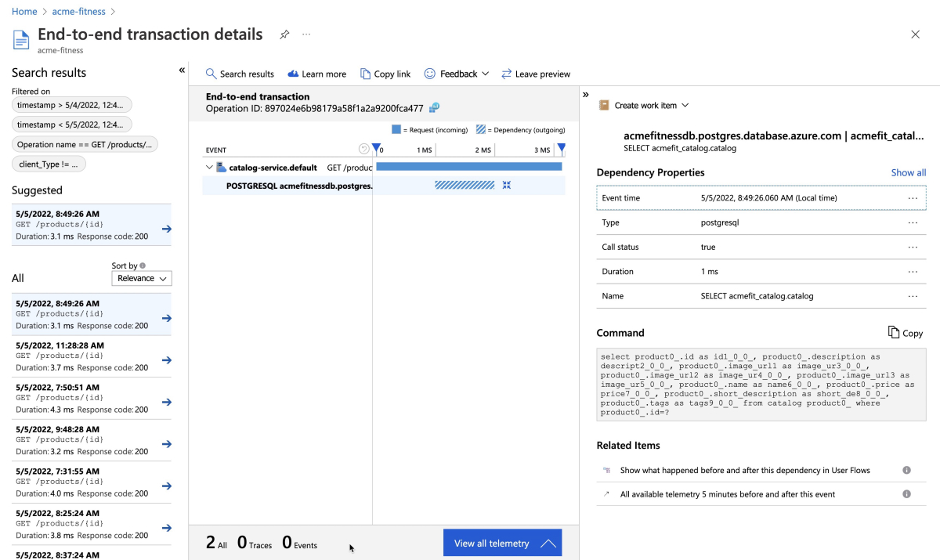This screenshot has width=940, height=560.
Task: Click the collapse icon on PostgreSQL row
Action: [507, 185]
